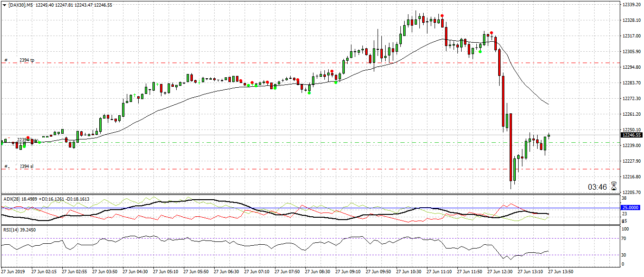Viewport: 644px width, 277px height.
Task: Click the 12205.70 price axis value
Action: pyautogui.click(x=631, y=193)
